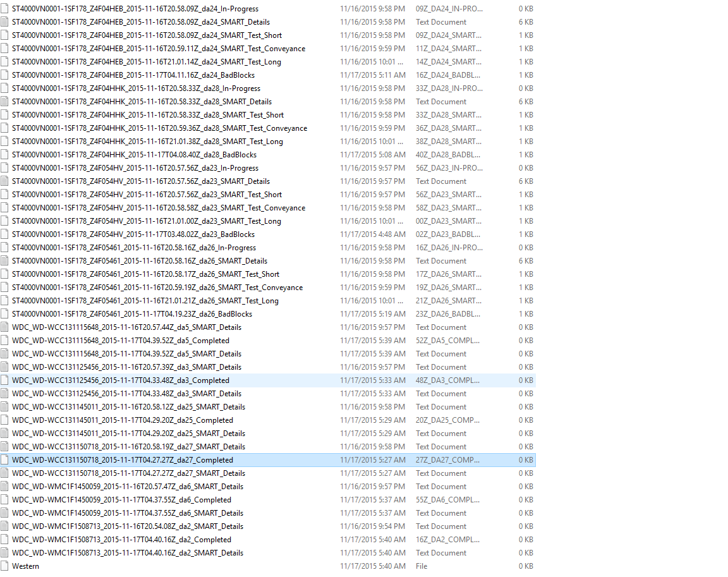Click the type cell 52Z_DA5_COMPL...
Viewport: 728px width, 577px height.
pyautogui.click(x=447, y=340)
